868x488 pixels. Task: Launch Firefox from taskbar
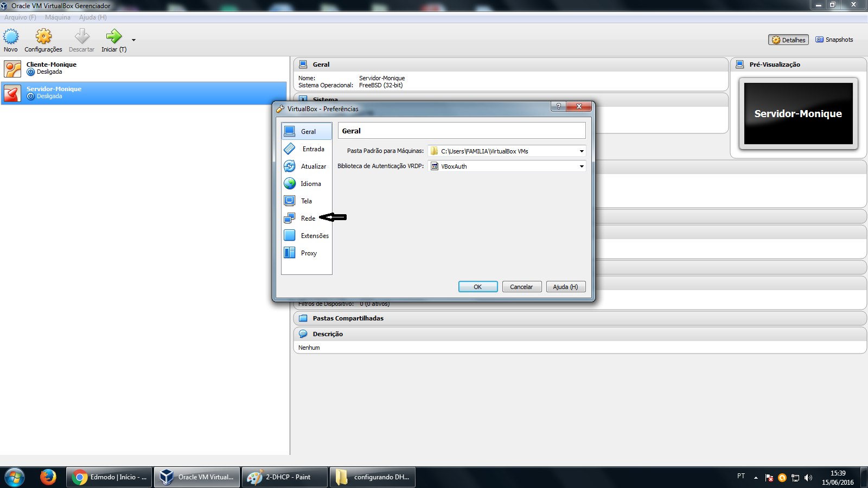(x=48, y=477)
